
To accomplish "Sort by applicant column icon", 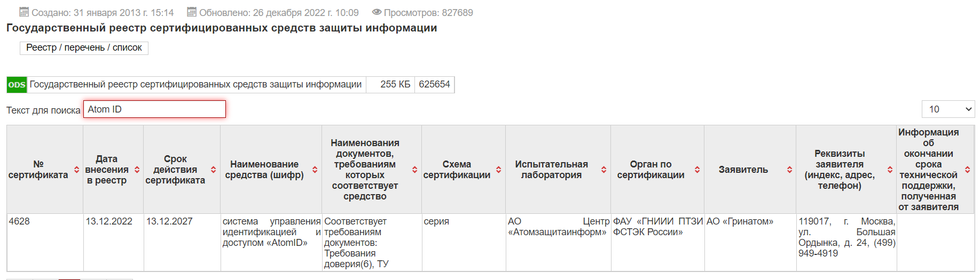I will pyautogui.click(x=790, y=170).
